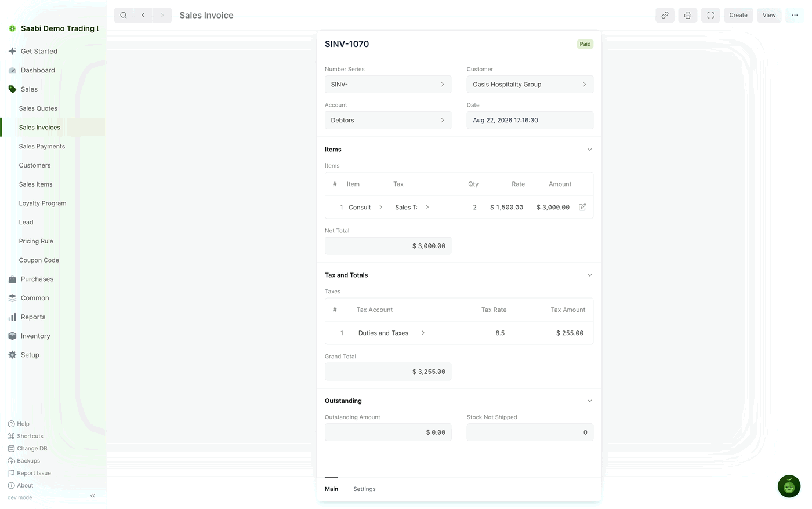The image size is (812, 509).
Task: Select Coupon Code in sidebar
Action: pos(39,260)
